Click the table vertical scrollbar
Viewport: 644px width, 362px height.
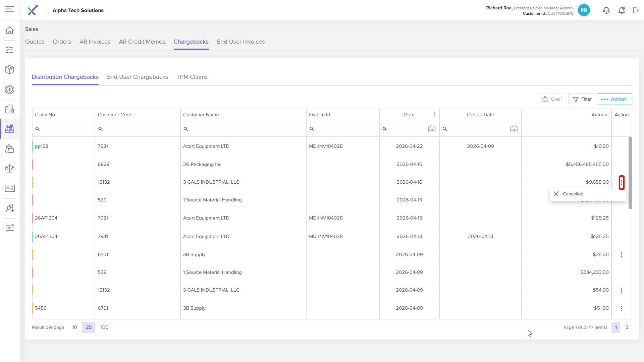point(630,173)
